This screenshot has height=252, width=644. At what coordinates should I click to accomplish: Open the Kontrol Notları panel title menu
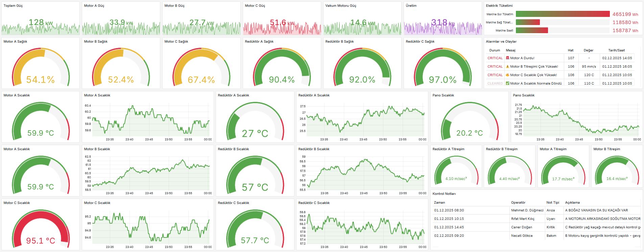(444, 194)
